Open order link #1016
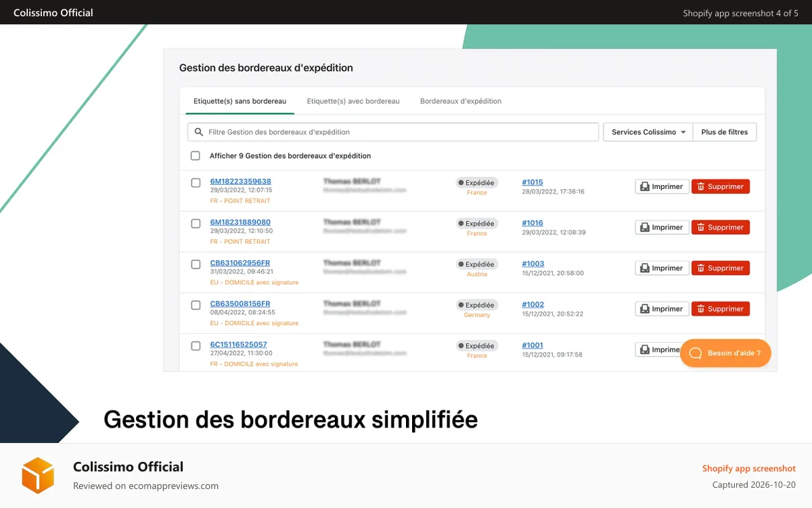 [533, 223]
